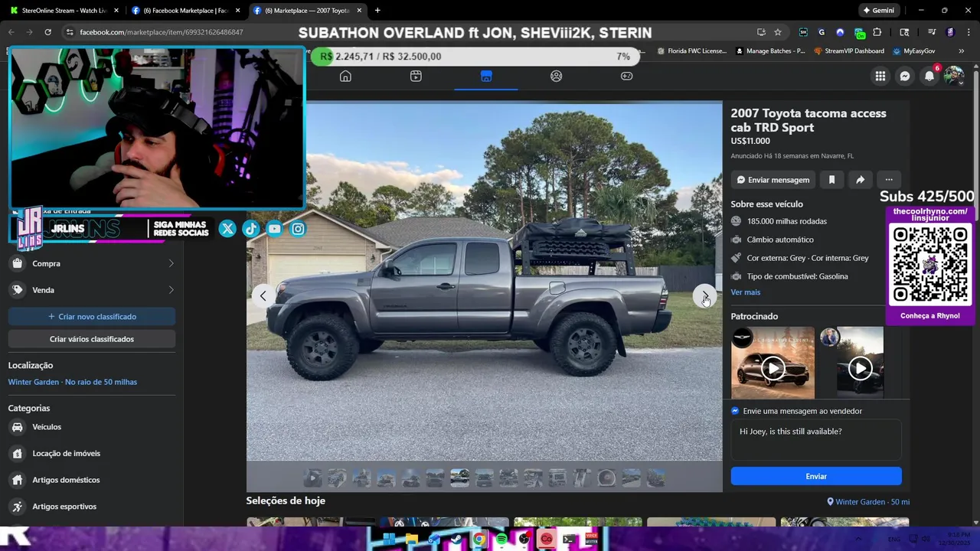The width and height of the screenshot is (980, 551).
Task: Open Spotify from the taskbar
Action: (x=501, y=540)
